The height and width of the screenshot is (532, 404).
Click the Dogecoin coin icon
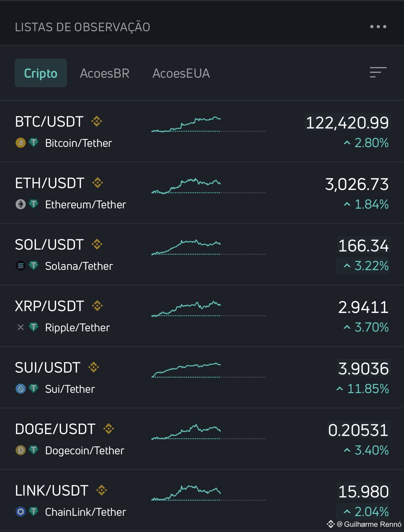(x=21, y=450)
